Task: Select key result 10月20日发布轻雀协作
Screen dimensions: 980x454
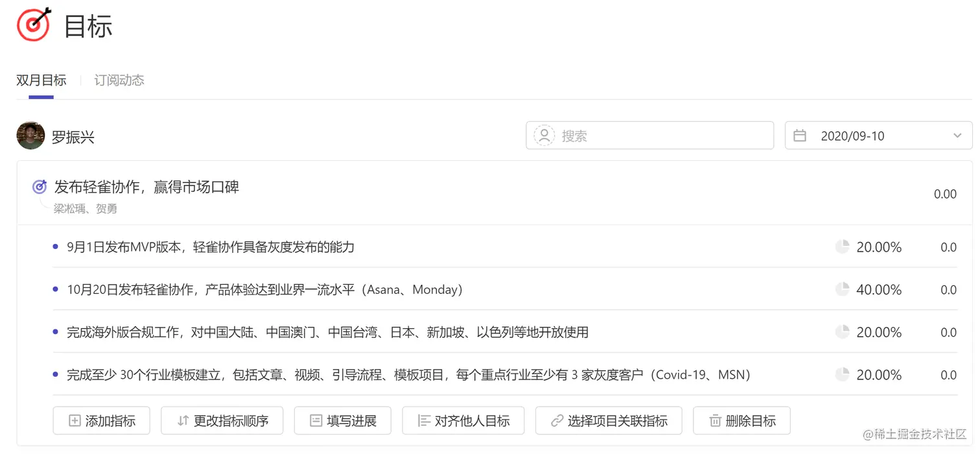Action: pos(265,290)
